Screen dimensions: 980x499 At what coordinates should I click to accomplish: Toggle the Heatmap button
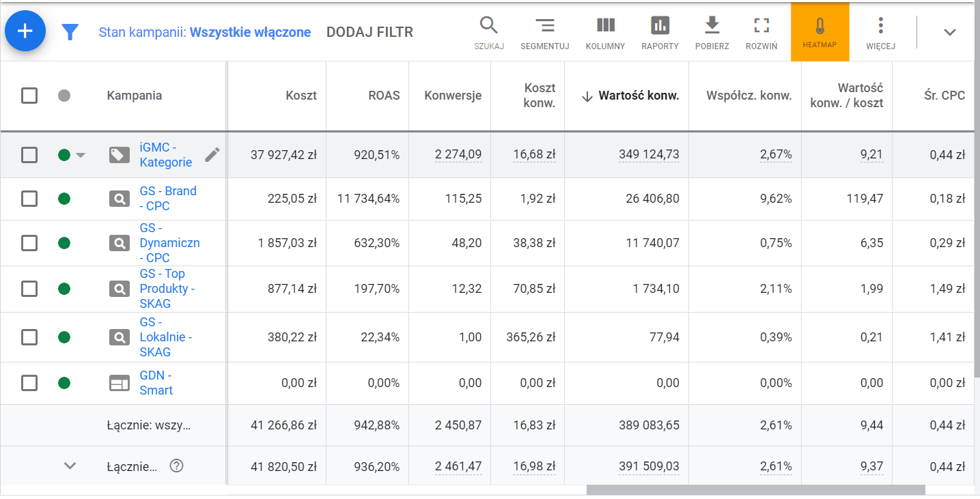pyautogui.click(x=820, y=32)
